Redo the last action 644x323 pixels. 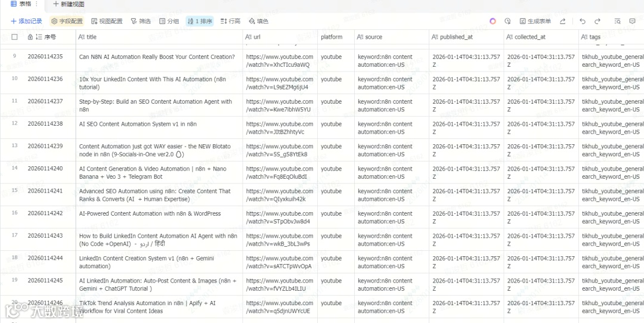pyautogui.click(x=597, y=21)
